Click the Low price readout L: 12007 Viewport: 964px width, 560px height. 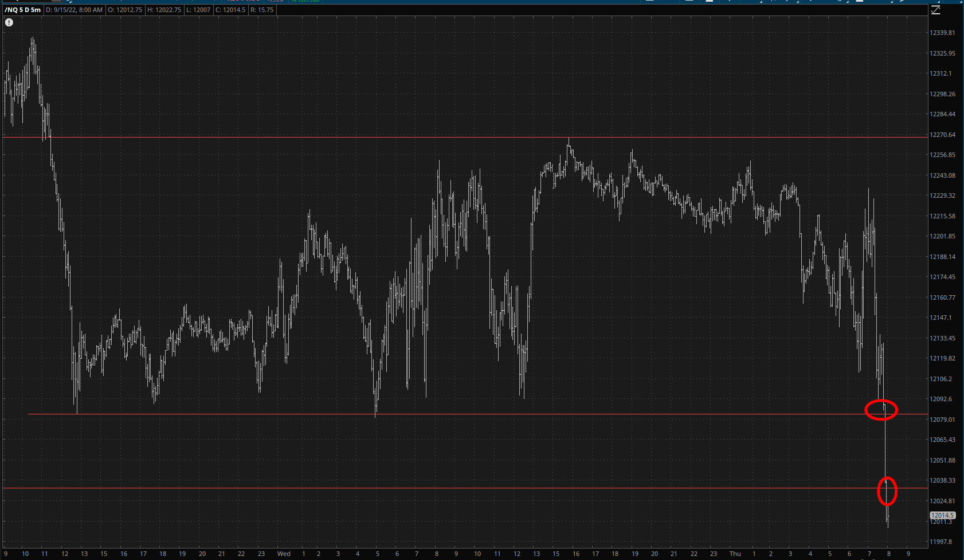(198, 10)
